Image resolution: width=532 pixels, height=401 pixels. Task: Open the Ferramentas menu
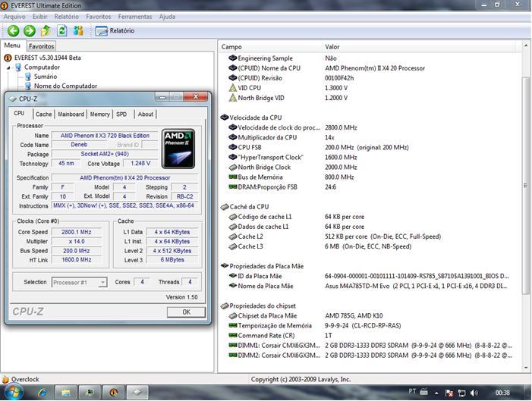click(134, 17)
